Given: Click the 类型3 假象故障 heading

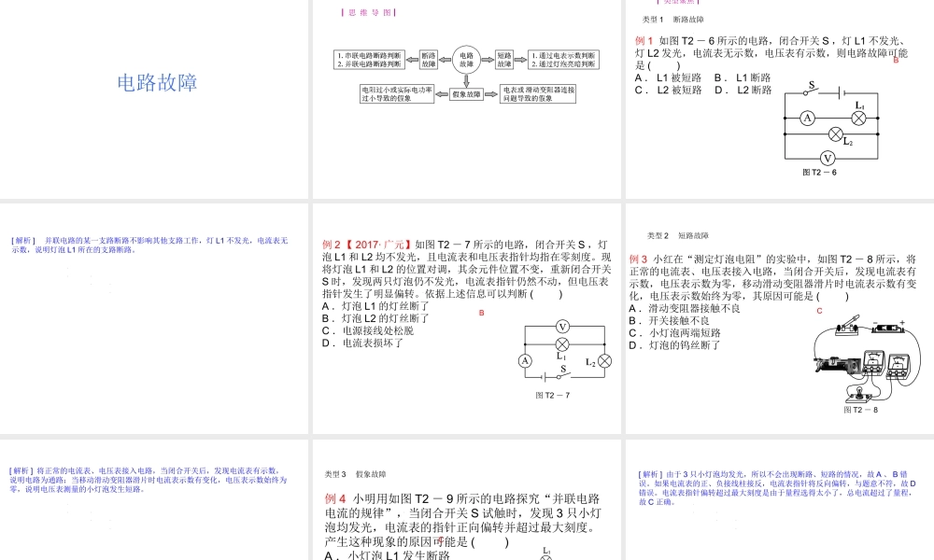Looking at the screenshot, I should (x=356, y=474).
